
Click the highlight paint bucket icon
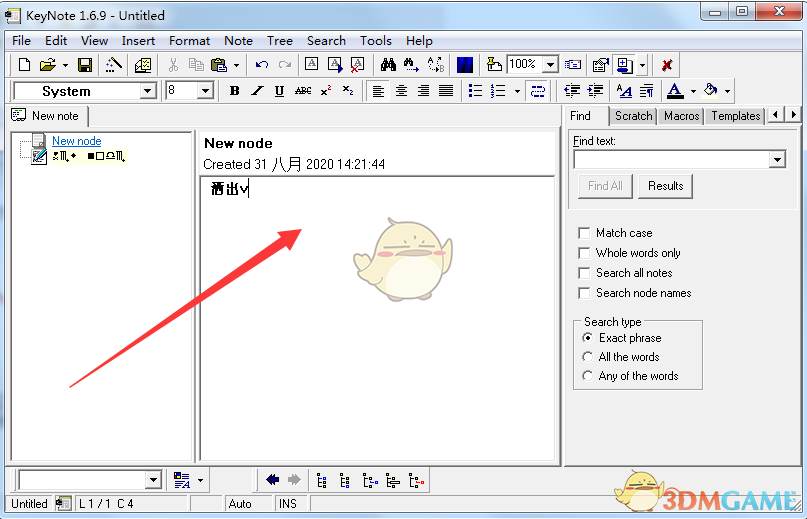pyautogui.click(x=710, y=91)
